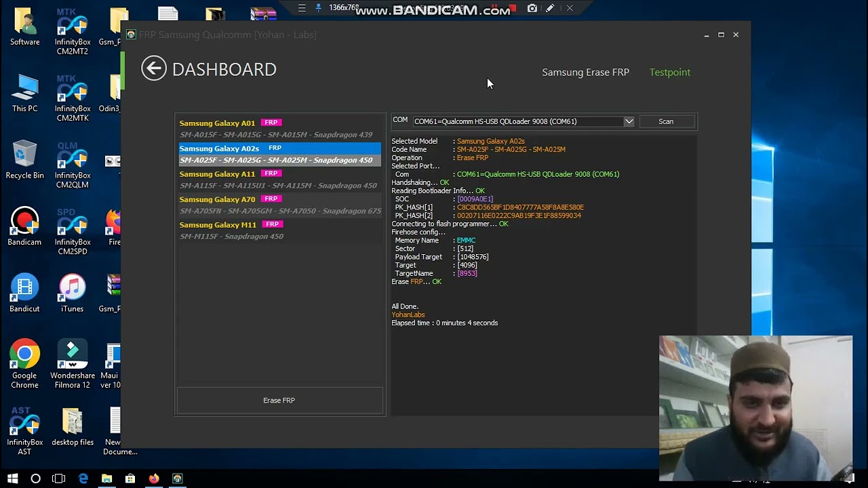Click the webcam overlay video thumbnail
This screenshot has width=868, height=488.
[x=755, y=408]
